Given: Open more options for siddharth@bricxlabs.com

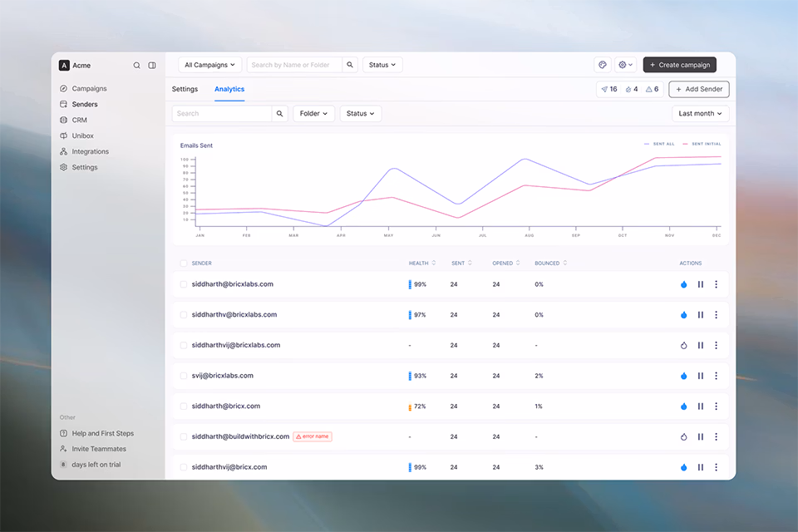Looking at the screenshot, I should click(x=716, y=284).
